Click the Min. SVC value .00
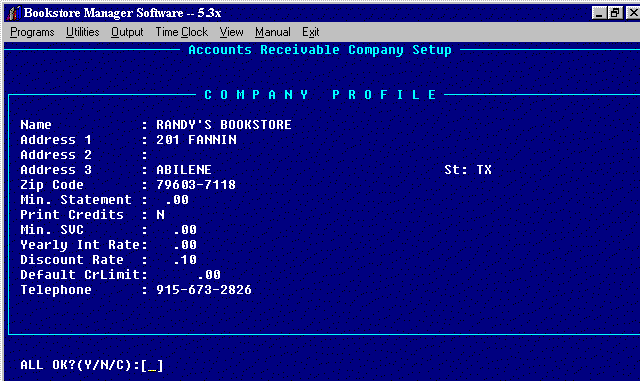640x381 pixels. click(x=185, y=229)
